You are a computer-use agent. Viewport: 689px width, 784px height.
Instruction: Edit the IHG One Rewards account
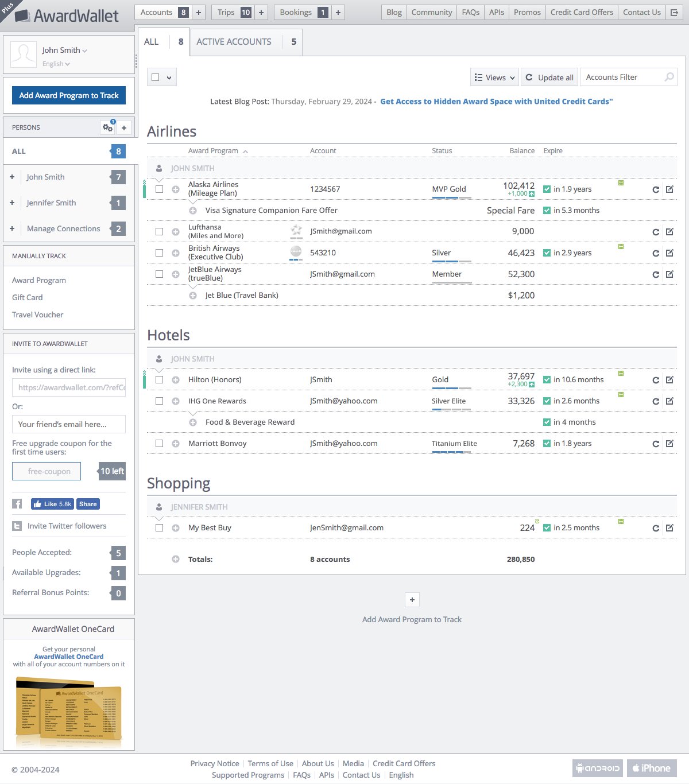coord(669,401)
